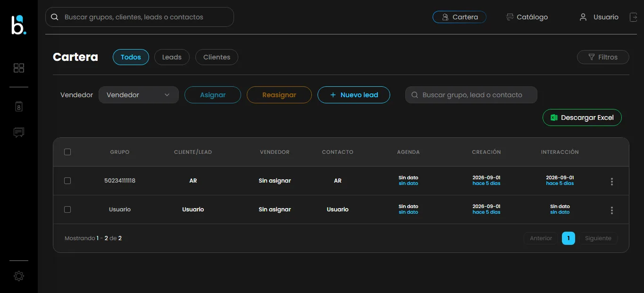Open the Catálogo section in top nav

(527, 17)
